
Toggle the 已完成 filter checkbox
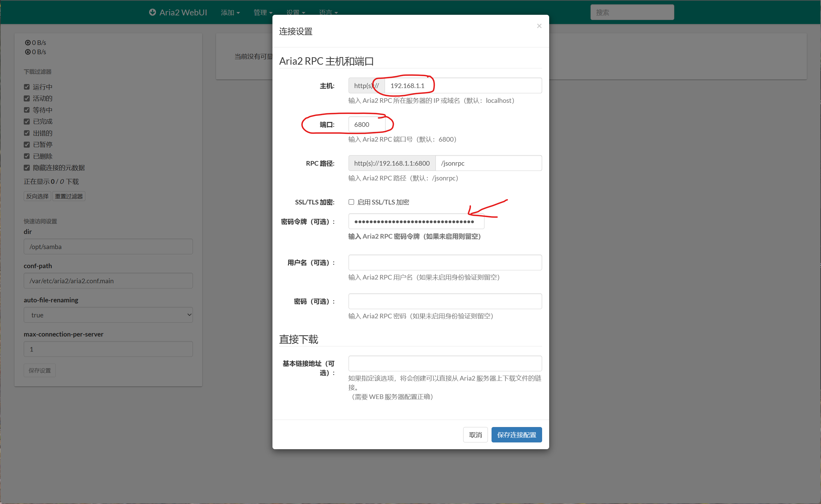click(x=27, y=122)
